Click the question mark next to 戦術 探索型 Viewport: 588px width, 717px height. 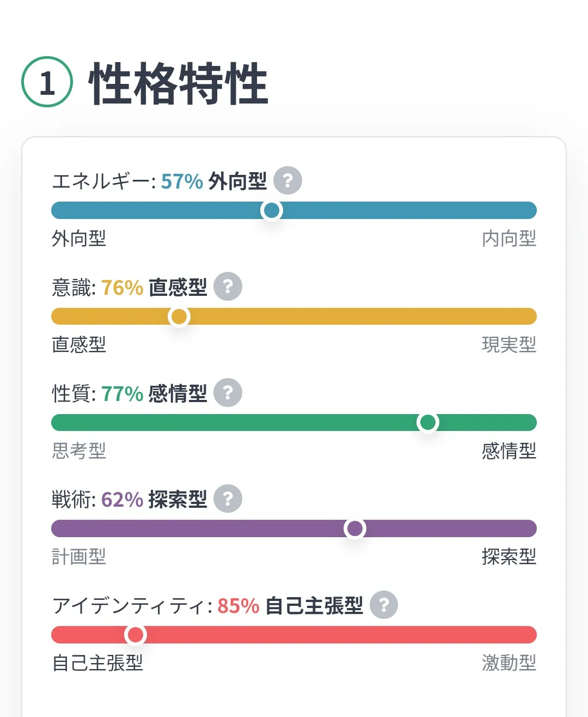(x=228, y=499)
